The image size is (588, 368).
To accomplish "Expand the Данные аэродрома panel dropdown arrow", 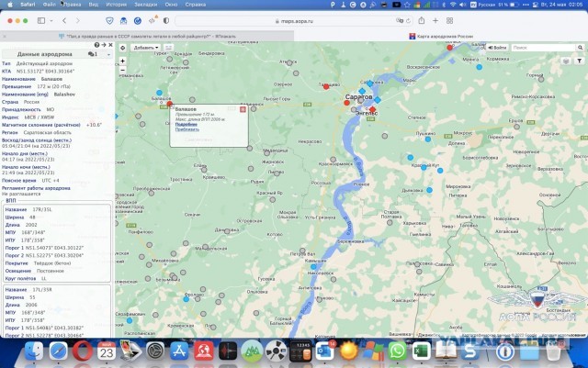I will tap(108, 54).
